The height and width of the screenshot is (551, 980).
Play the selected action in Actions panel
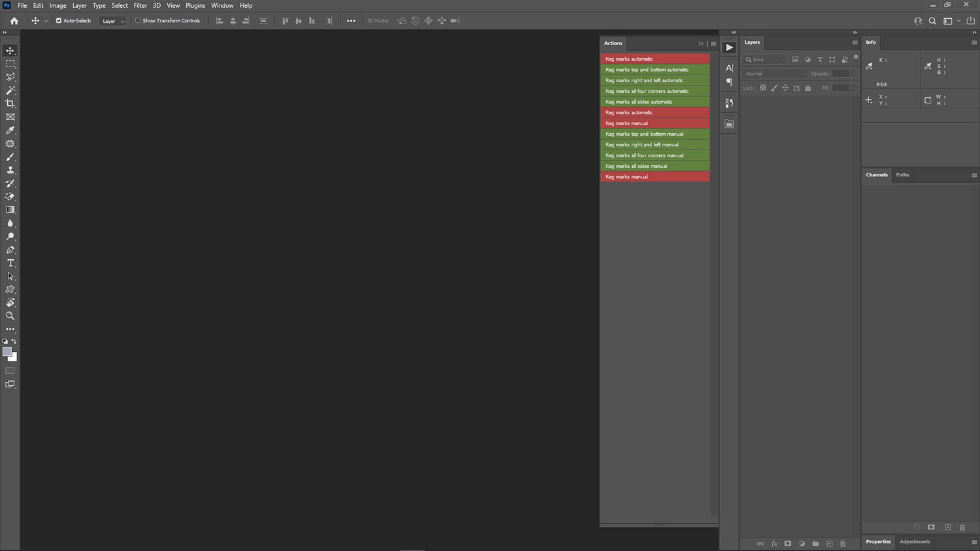[x=729, y=46]
